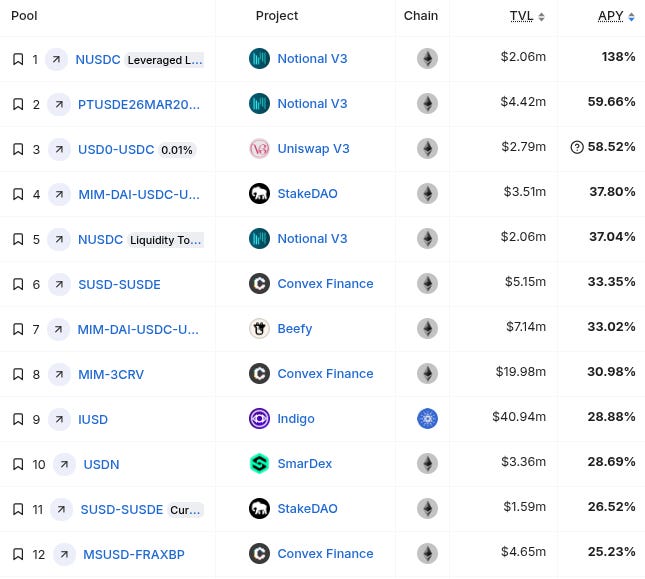645x579 pixels.
Task: Open external link arrow for row 1 NUSDC
Action: click(x=56, y=59)
